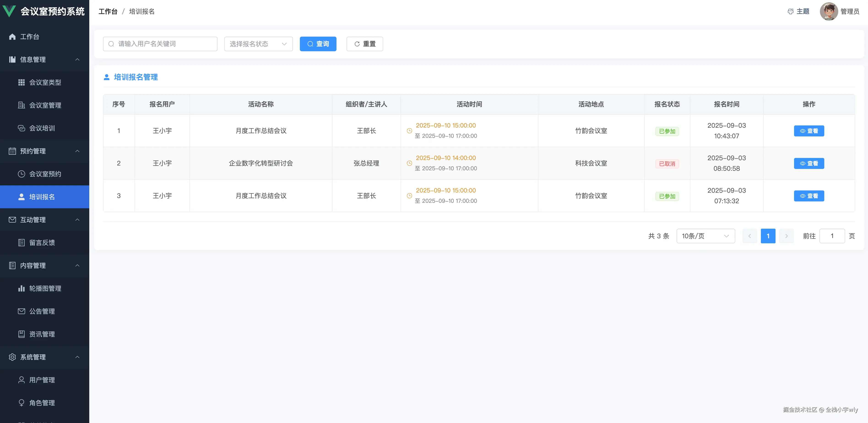The image size is (868, 423).
Task: Click the 角色管理 role icon
Action: 22,402
